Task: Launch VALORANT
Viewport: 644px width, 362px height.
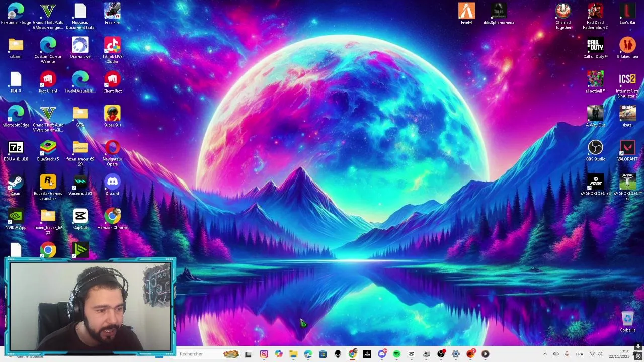Action: [627, 150]
